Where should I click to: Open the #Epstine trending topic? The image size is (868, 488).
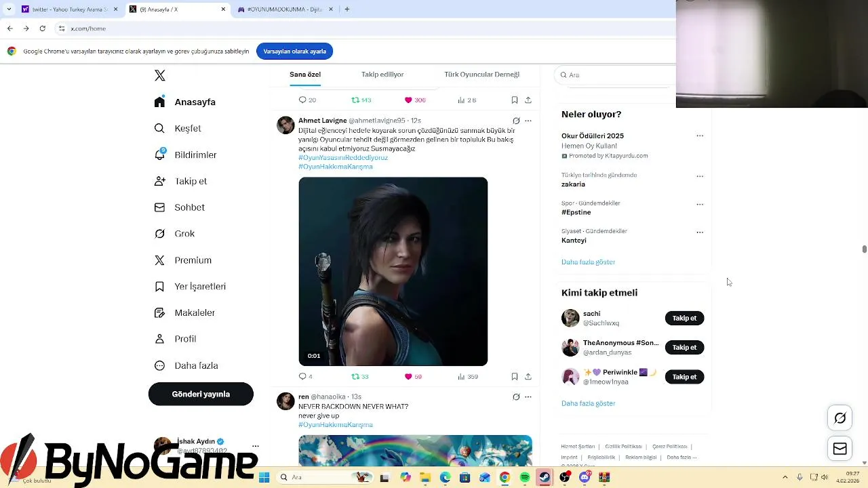(x=576, y=212)
